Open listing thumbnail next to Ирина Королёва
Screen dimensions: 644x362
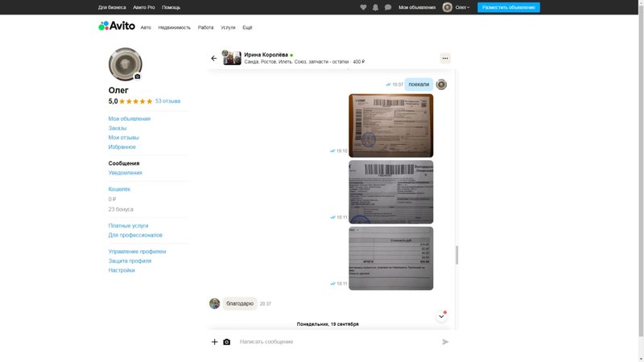click(x=232, y=58)
